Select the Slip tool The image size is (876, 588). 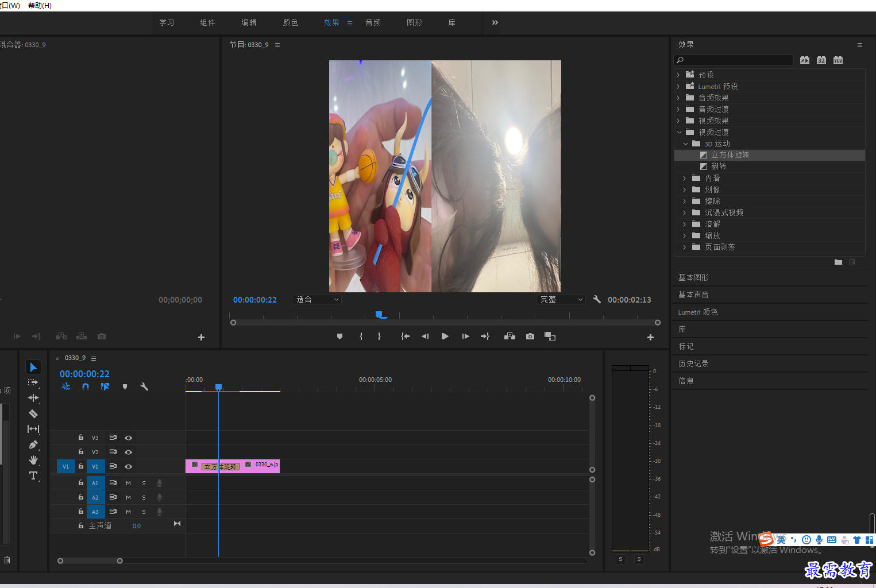pos(33,429)
